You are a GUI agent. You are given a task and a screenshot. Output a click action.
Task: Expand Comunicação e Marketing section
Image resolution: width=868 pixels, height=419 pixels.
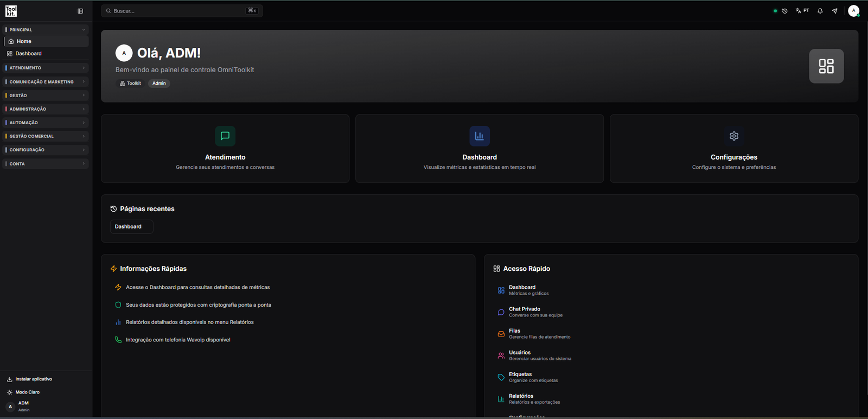[46, 81]
